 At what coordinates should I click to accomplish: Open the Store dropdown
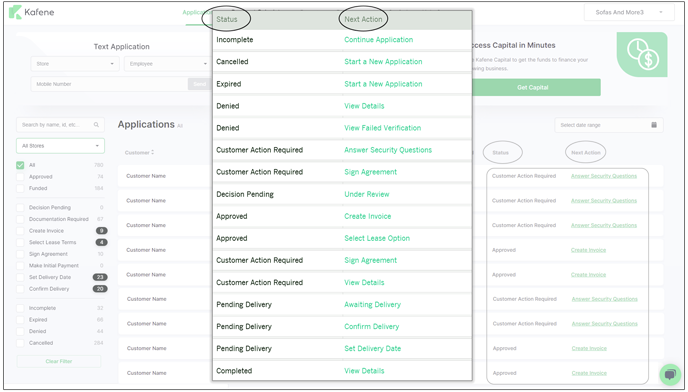(75, 64)
